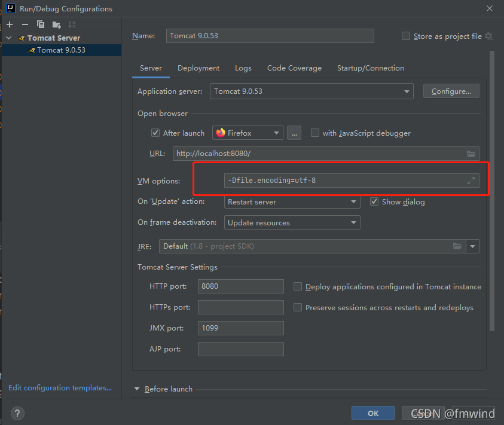Click the Add New Configuration plus icon
Viewport: 504px width, 425px height.
(x=10, y=25)
